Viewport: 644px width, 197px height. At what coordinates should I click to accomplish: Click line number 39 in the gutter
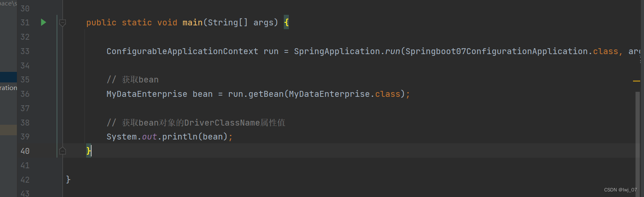25,137
